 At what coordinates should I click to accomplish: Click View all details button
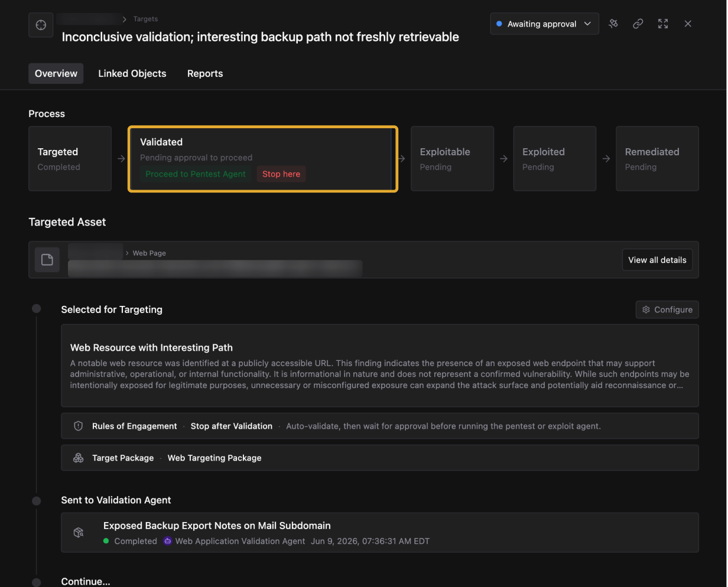(x=657, y=260)
